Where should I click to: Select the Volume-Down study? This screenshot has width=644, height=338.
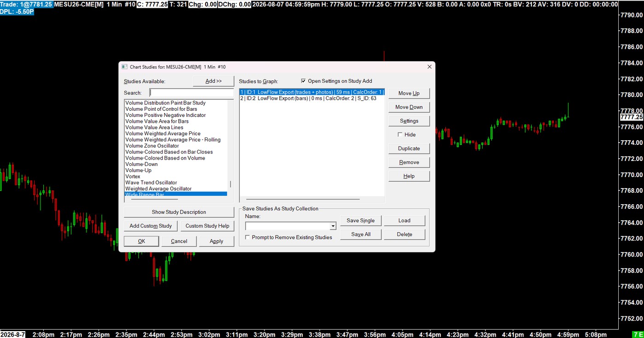(x=176, y=164)
